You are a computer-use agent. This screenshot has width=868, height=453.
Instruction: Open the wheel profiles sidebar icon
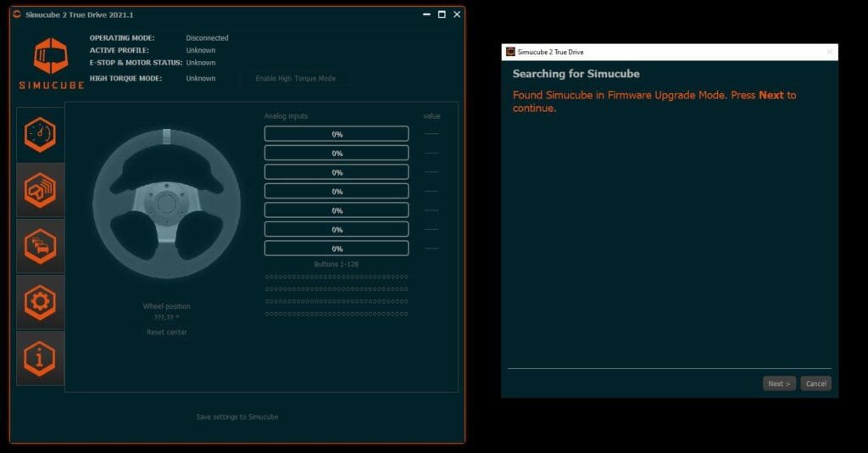(40, 190)
